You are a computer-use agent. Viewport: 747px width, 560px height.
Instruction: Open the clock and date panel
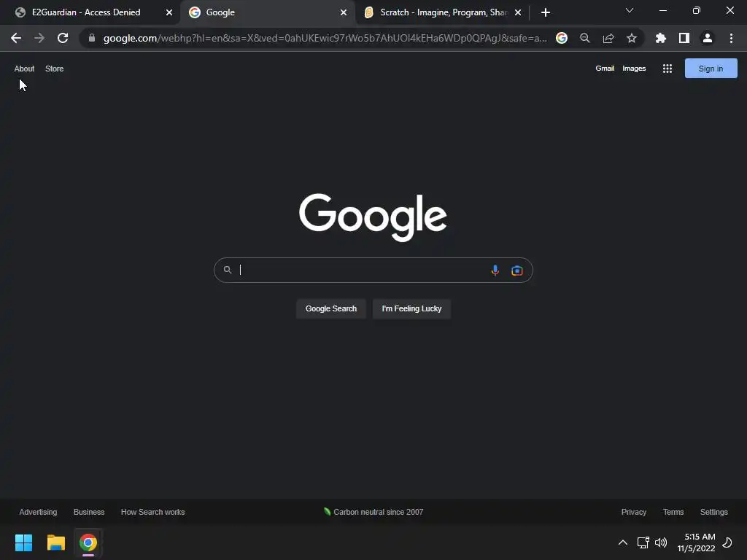pyautogui.click(x=696, y=542)
